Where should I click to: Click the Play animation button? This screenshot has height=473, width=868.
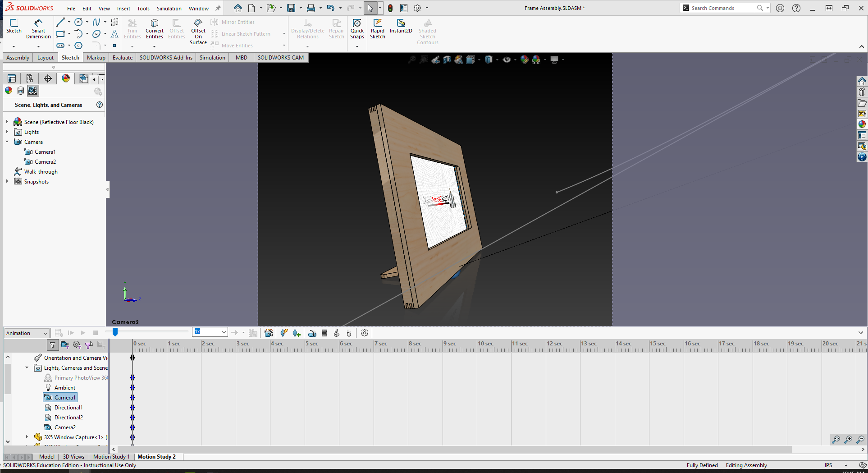pyautogui.click(x=83, y=333)
